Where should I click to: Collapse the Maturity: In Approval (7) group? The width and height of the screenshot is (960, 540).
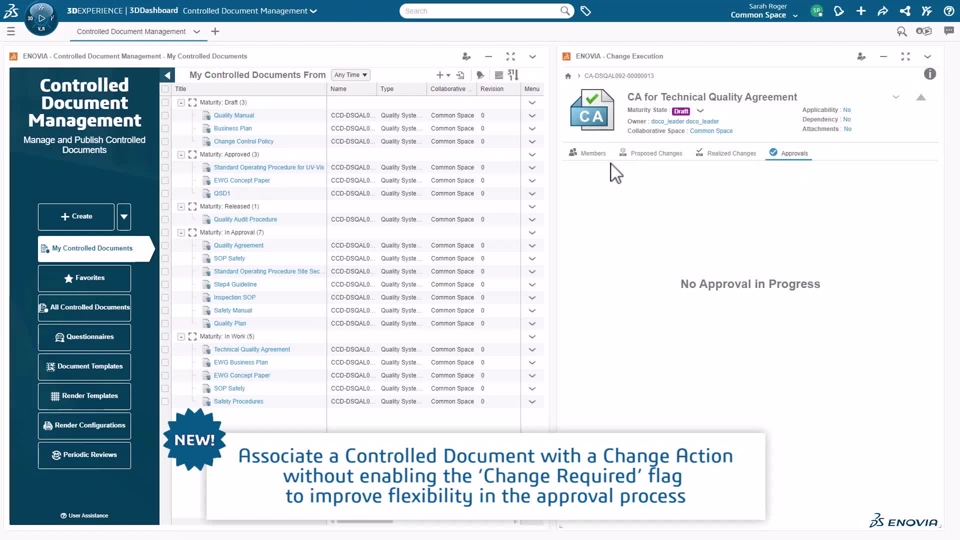(x=181, y=233)
